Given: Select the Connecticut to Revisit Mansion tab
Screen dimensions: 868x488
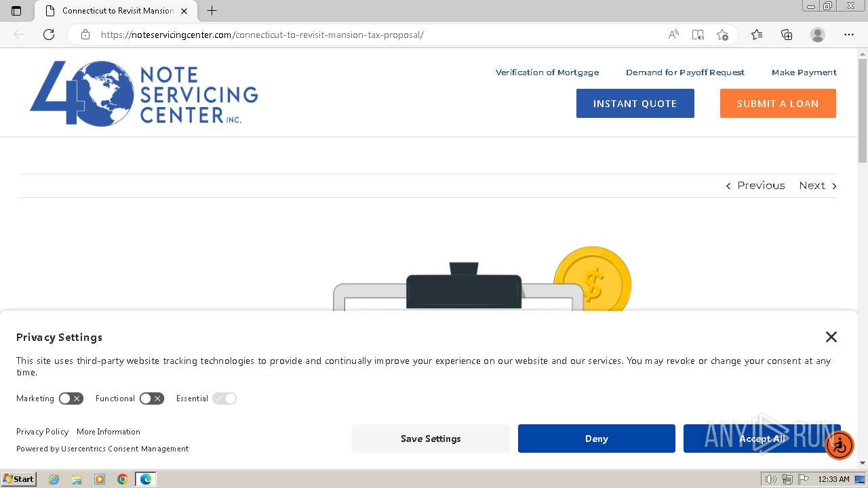Looking at the screenshot, I should click(x=115, y=11).
